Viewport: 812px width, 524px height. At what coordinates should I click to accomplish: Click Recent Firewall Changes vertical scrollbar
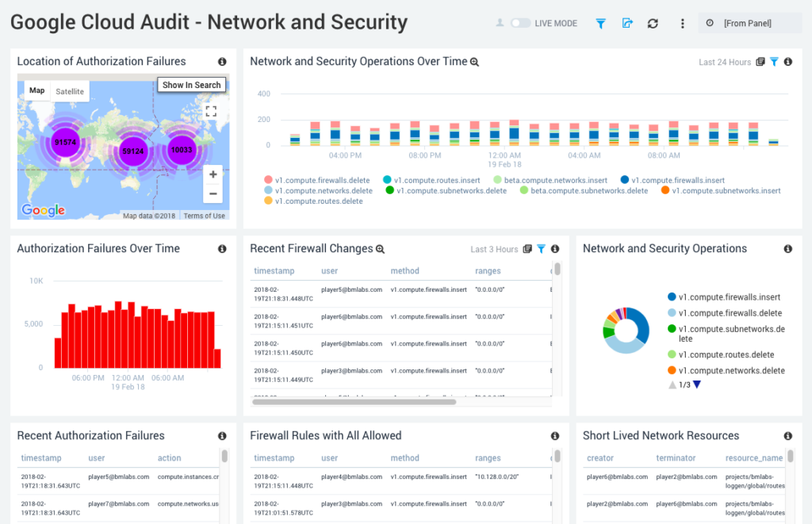tap(557, 269)
